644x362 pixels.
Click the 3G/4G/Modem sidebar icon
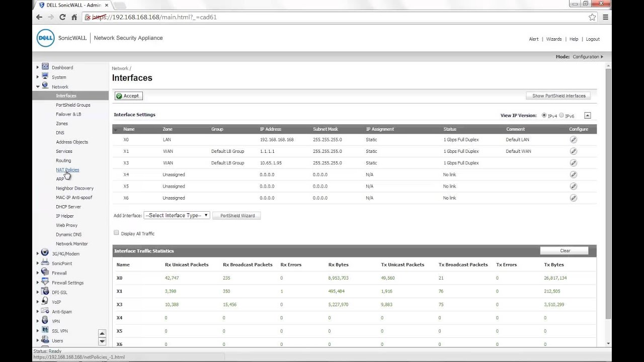coord(45,253)
